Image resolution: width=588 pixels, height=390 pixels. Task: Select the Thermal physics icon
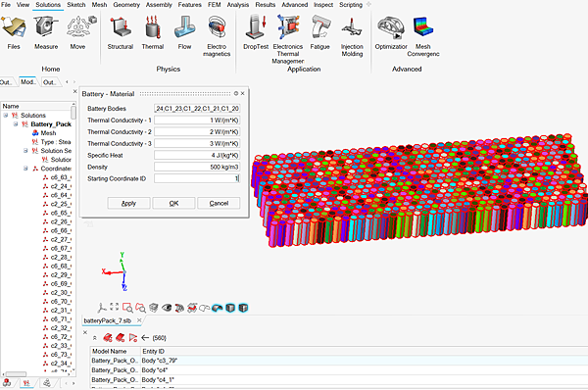153,32
